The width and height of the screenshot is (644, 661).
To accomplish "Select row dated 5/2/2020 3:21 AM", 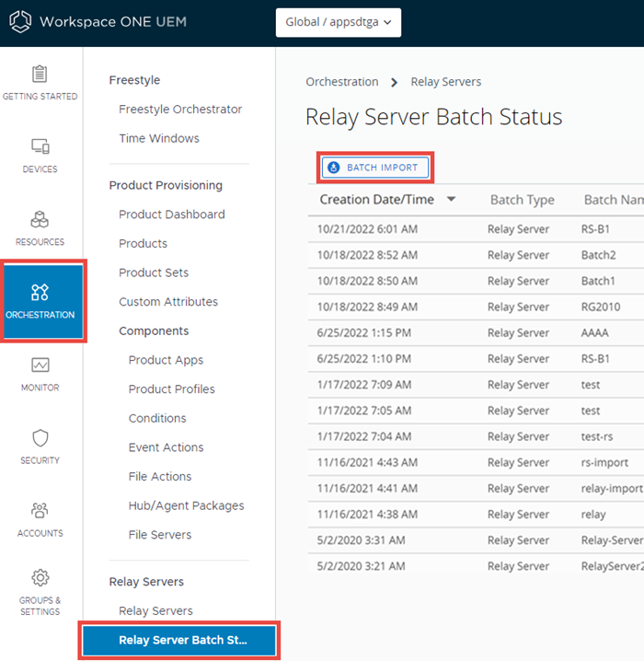I will 476,566.
